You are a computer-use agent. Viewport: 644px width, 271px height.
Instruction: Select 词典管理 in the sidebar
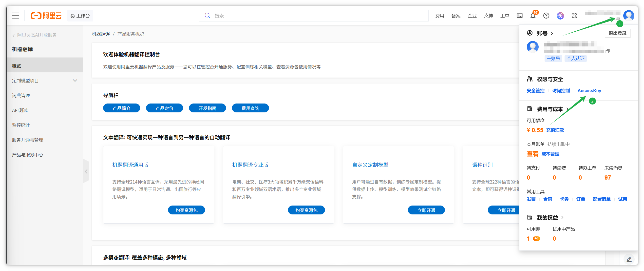[x=21, y=95]
